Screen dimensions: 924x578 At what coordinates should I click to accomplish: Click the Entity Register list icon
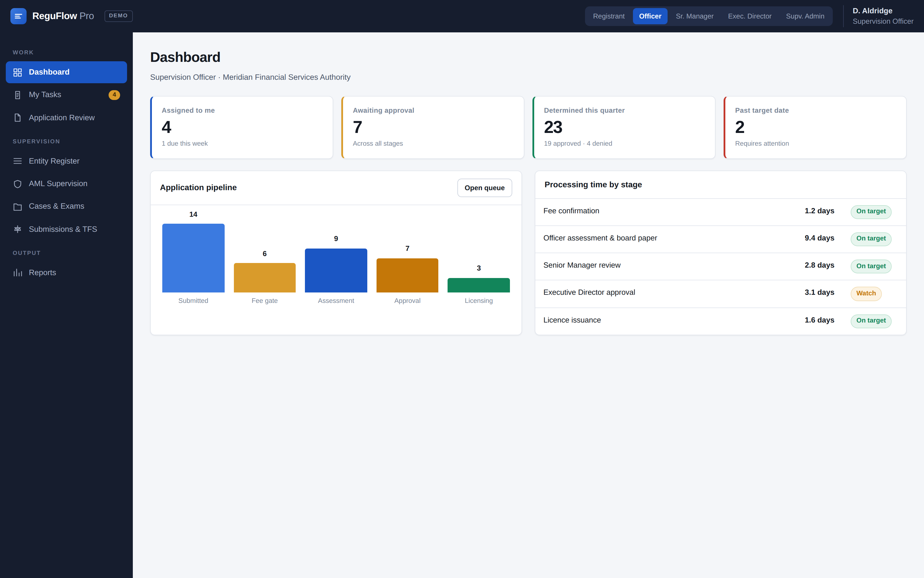[x=18, y=161]
